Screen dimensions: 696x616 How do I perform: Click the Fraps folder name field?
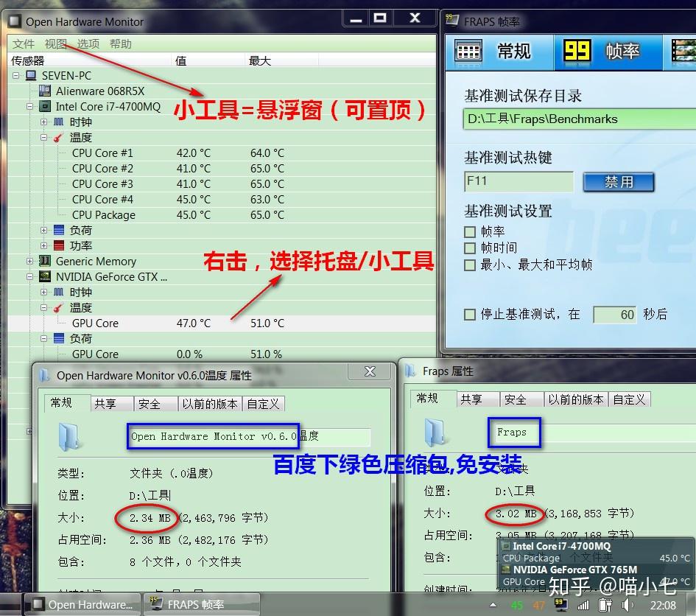click(x=595, y=433)
